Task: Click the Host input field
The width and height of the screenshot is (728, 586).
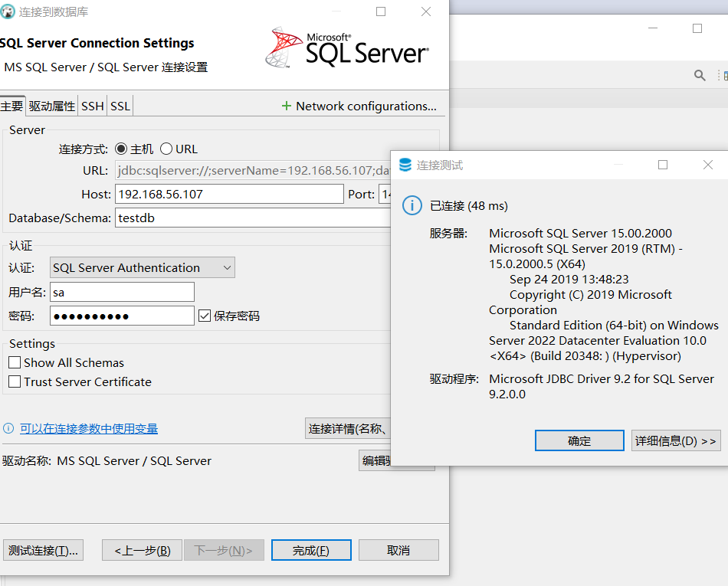Action: click(229, 194)
